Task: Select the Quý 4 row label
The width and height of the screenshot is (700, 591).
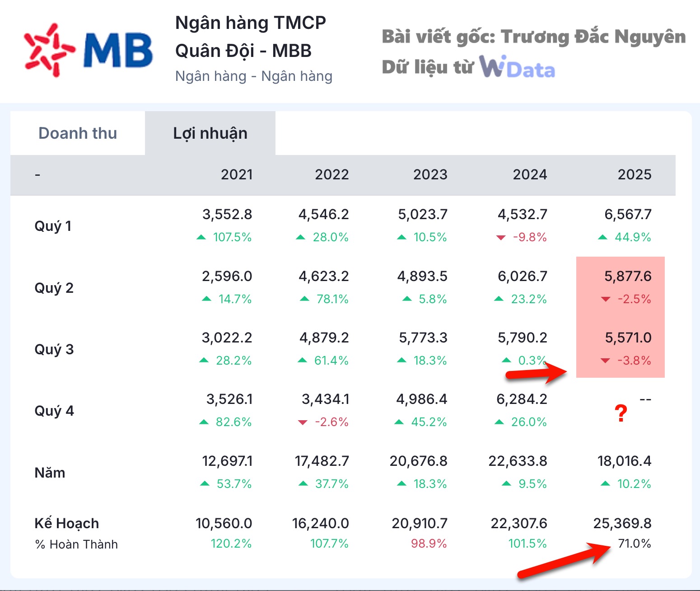Action: (54, 411)
